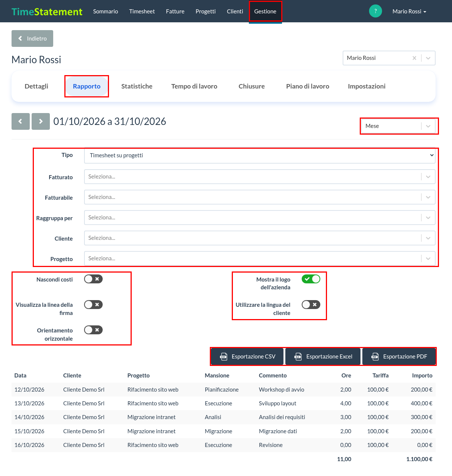Open Sommario in top navigation
The height and width of the screenshot is (476, 452).
tap(106, 12)
